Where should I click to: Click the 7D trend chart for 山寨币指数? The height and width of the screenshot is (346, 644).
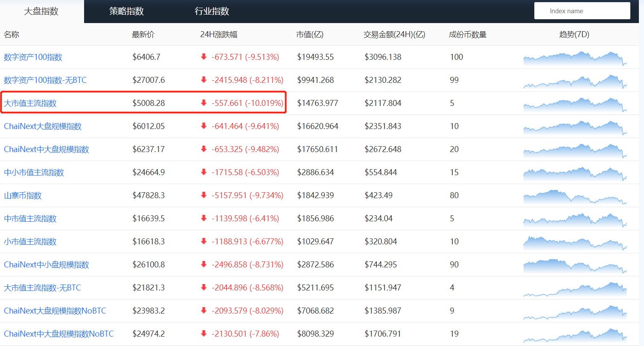pyautogui.click(x=575, y=197)
